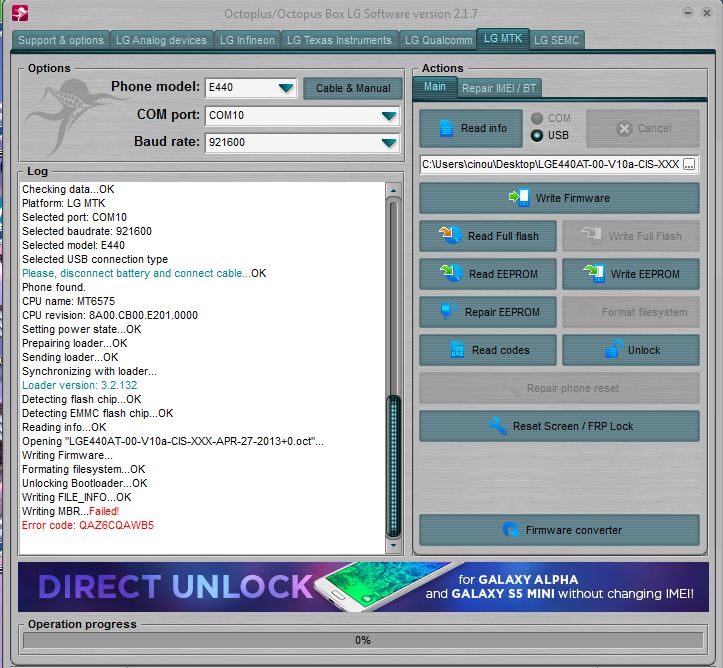This screenshot has height=668, width=723.
Task: Click the Repair EEPROM button
Action: click(x=488, y=312)
